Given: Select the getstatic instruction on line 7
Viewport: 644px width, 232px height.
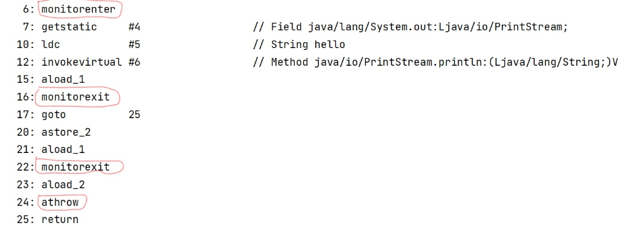Looking at the screenshot, I should coord(69,27).
